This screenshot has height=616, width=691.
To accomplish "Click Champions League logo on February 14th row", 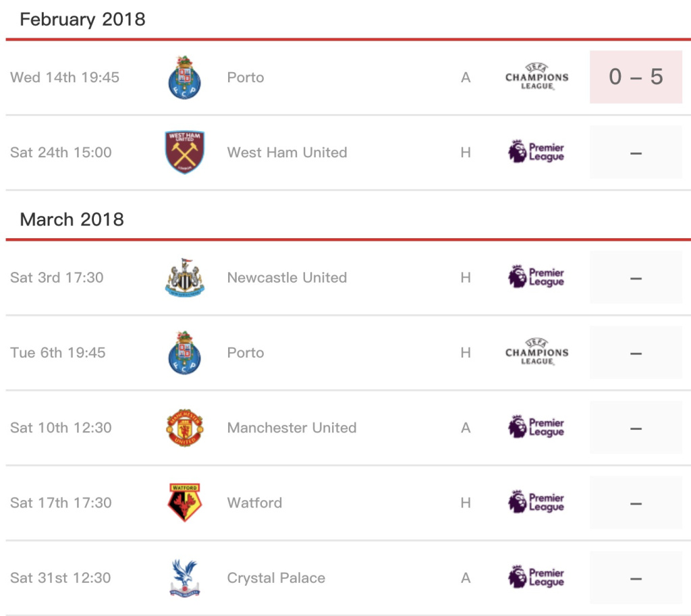I will click(536, 78).
